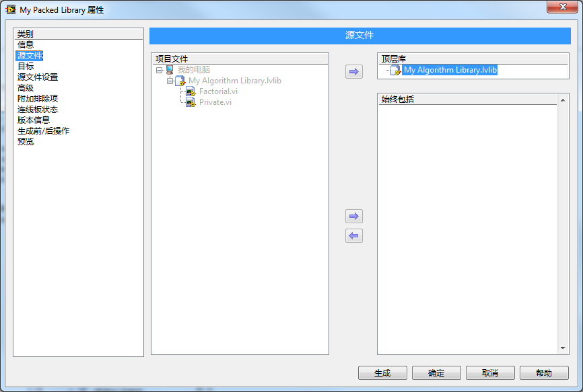
Task: Collapse the My Algorithm Library.lvlib node
Action: [x=170, y=81]
